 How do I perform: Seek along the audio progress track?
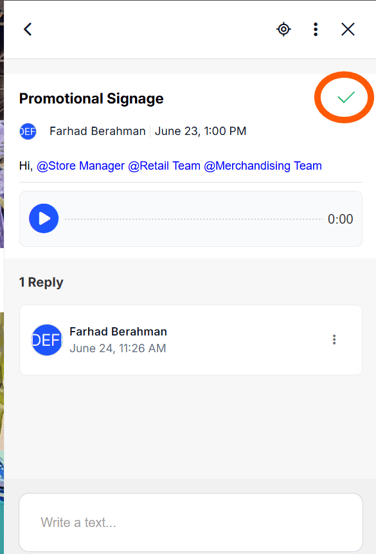[x=194, y=219]
